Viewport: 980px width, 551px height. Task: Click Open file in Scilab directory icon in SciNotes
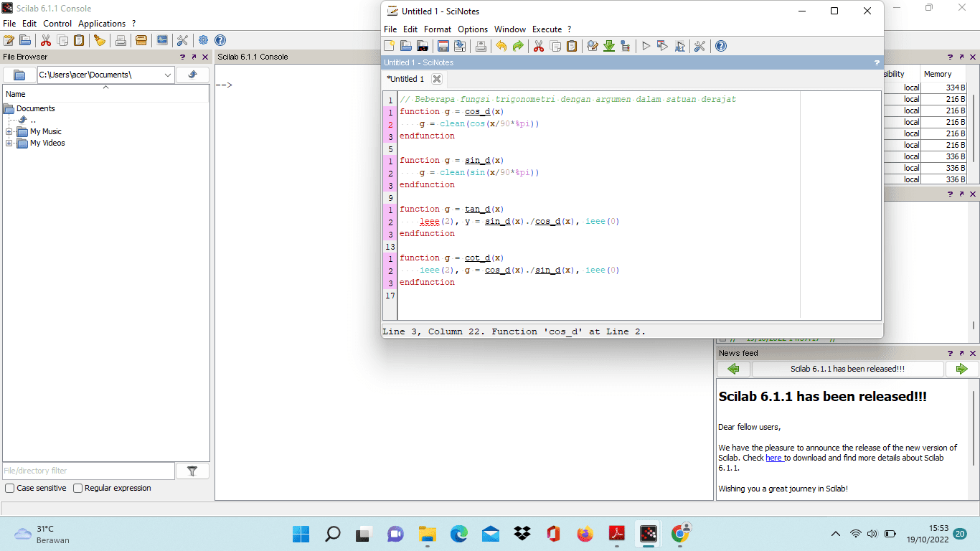tap(423, 46)
